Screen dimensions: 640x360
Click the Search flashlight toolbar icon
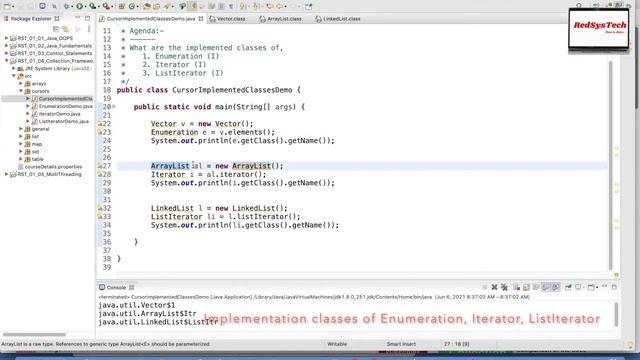pos(167,6)
